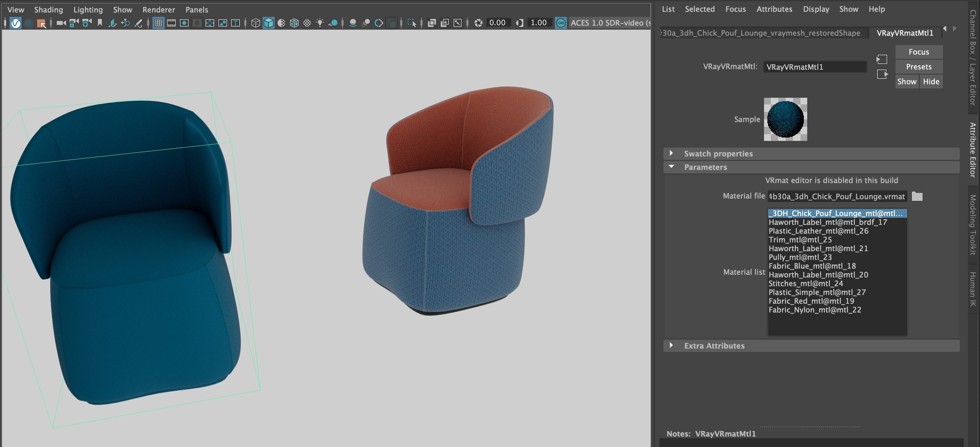This screenshot has height=447, width=980.
Task: Open the Attribute Editor Attributes menu
Action: tap(774, 9)
